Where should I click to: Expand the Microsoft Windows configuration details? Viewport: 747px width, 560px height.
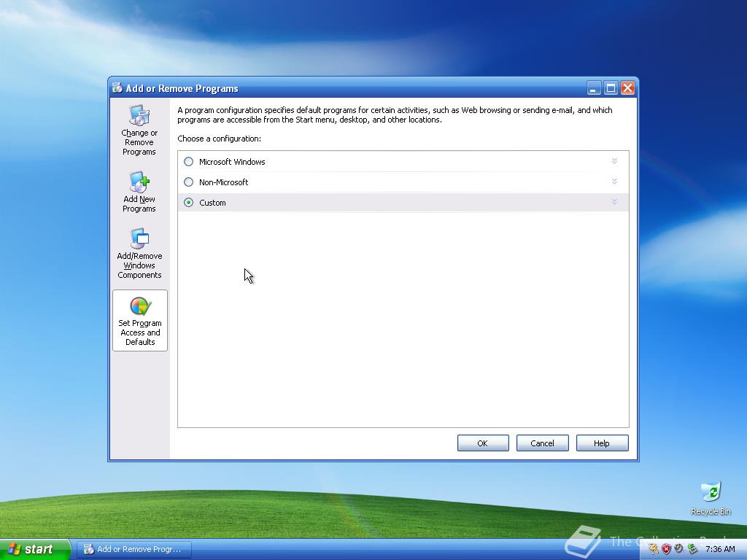tap(614, 161)
